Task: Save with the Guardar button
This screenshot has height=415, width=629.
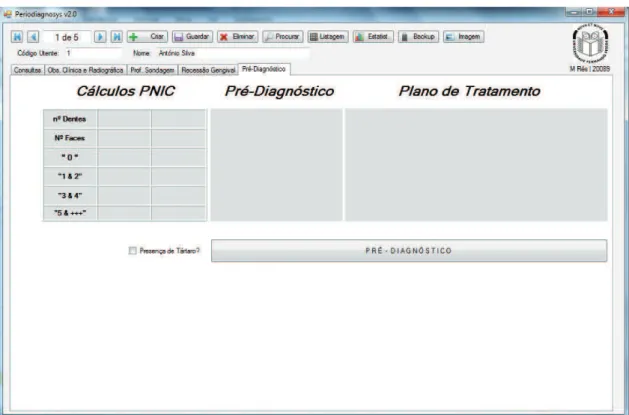Action: click(193, 37)
